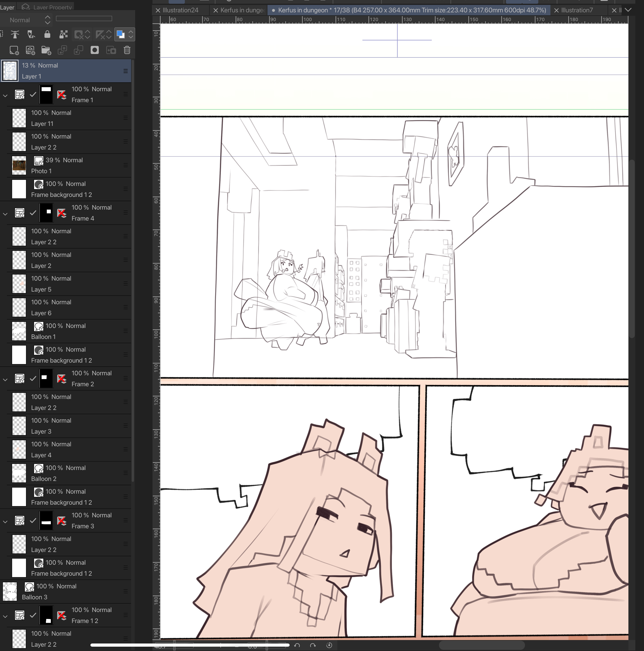Collapse the Frame 2 folder
Screen dimensions: 644x651
click(x=5, y=379)
